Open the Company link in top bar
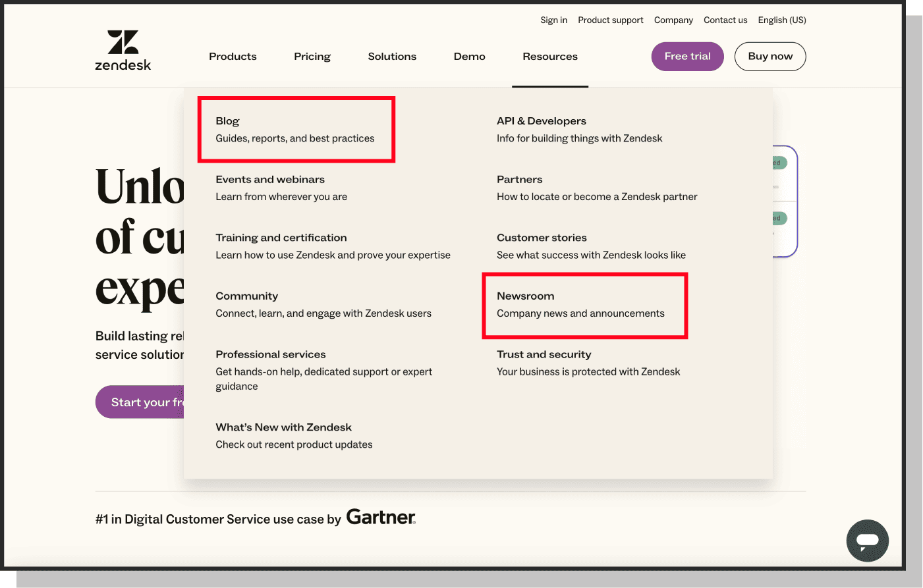 (x=673, y=20)
